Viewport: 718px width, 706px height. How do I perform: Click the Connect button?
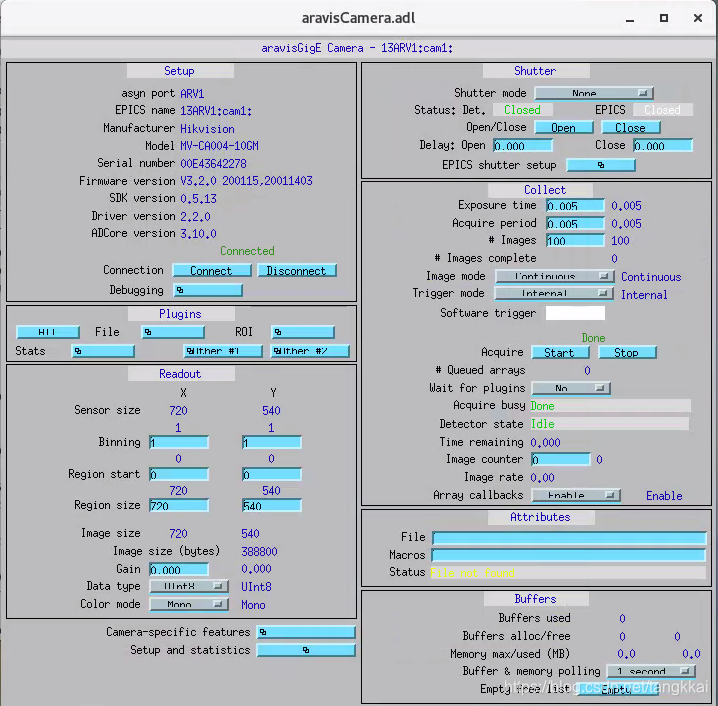[212, 271]
